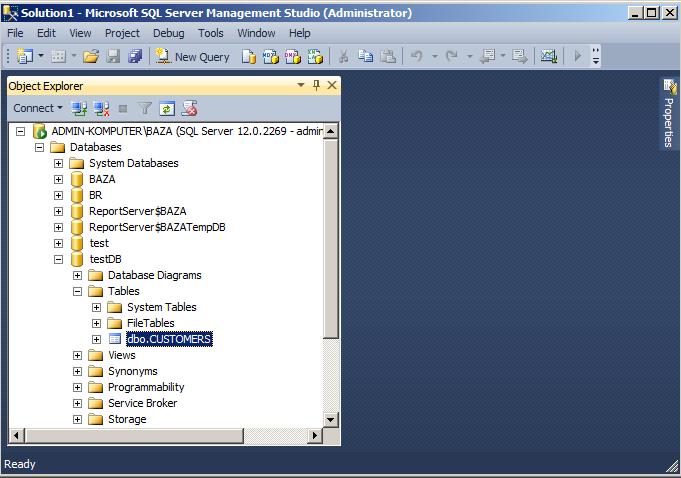
Task: Open the View menu
Action: click(80, 33)
